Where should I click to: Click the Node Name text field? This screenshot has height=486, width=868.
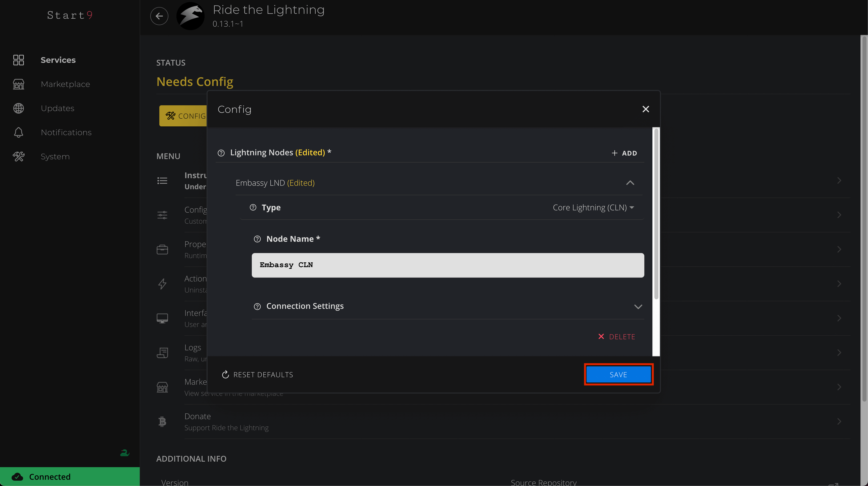[448, 265]
